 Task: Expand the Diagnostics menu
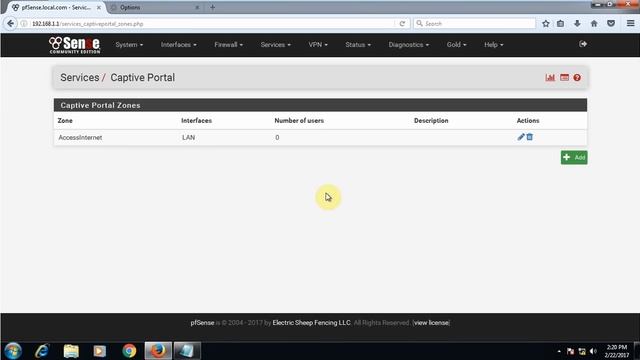(x=409, y=45)
